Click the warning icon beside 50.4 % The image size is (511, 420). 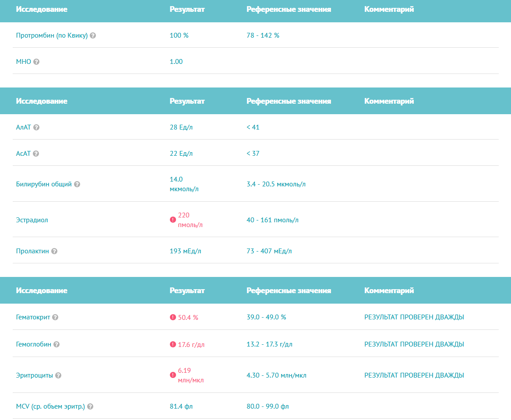pos(173,318)
